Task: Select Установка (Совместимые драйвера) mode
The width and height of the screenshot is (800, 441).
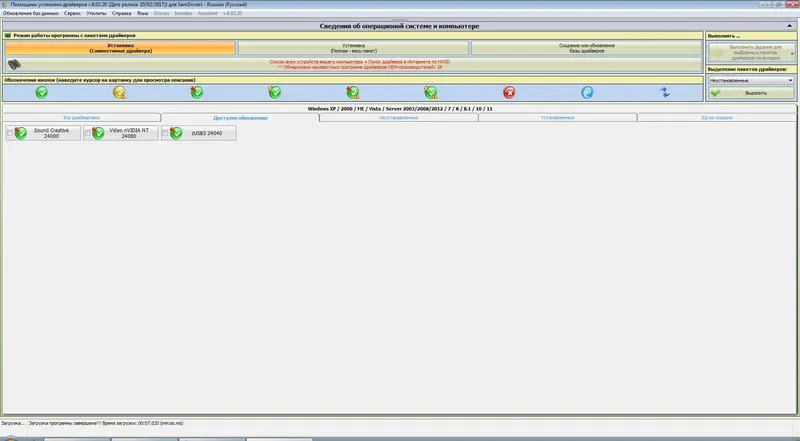Action: pos(120,48)
